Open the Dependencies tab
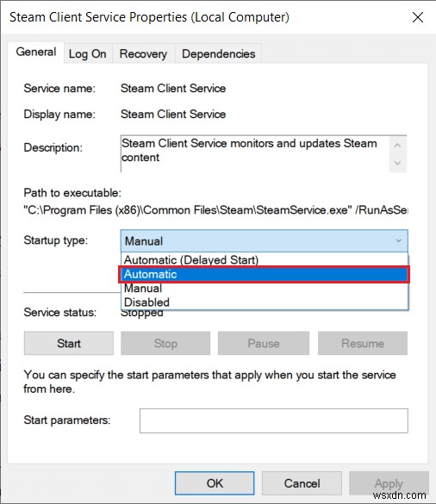Screen dimensions: 436x504 pyautogui.click(x=218, y=53)
